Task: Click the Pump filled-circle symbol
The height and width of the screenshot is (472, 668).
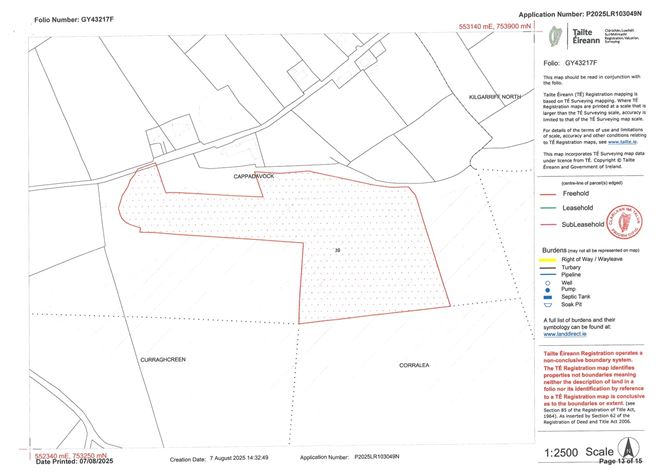Action: click(549, 291)
